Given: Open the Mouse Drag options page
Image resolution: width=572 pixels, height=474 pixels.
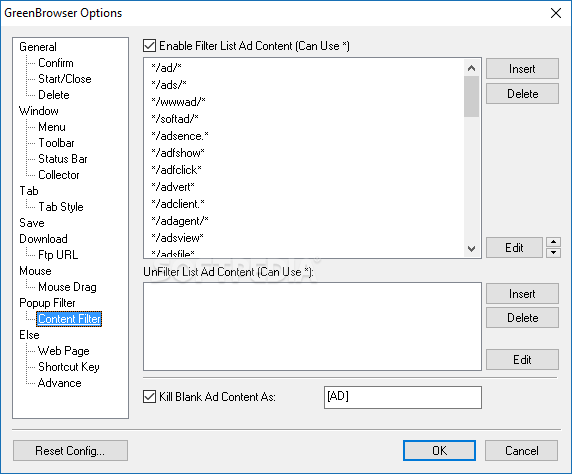Looking at the screenshot, I should (67, 287).
